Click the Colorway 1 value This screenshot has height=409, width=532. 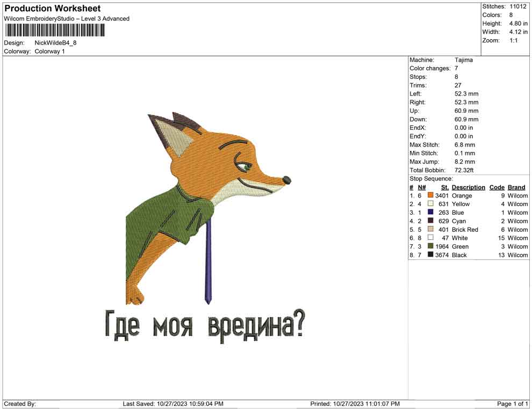coord(49,52)
